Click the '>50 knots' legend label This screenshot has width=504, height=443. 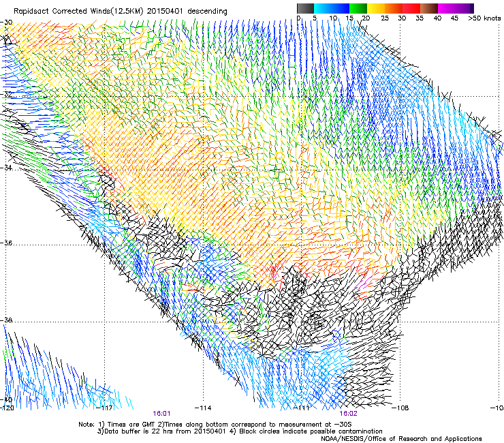coord(484,18)
